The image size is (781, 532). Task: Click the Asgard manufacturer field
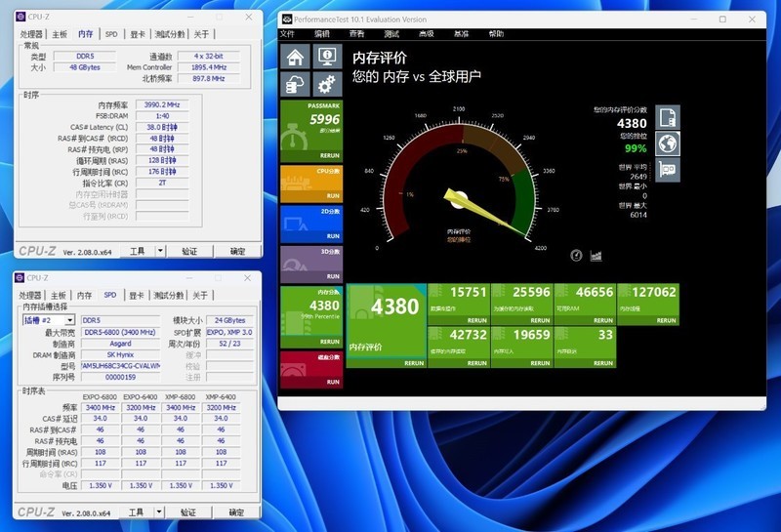point(120,344)
